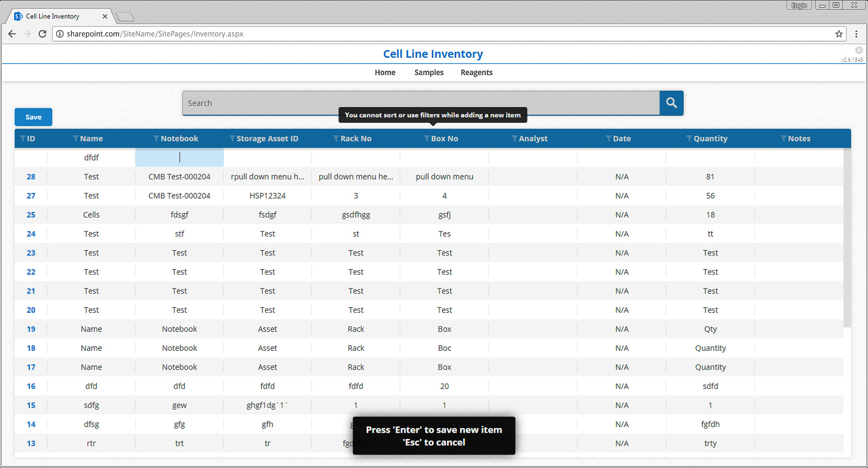Filter the Quantity column
This screenshot has height=468, width=868.
click(689, 138)
